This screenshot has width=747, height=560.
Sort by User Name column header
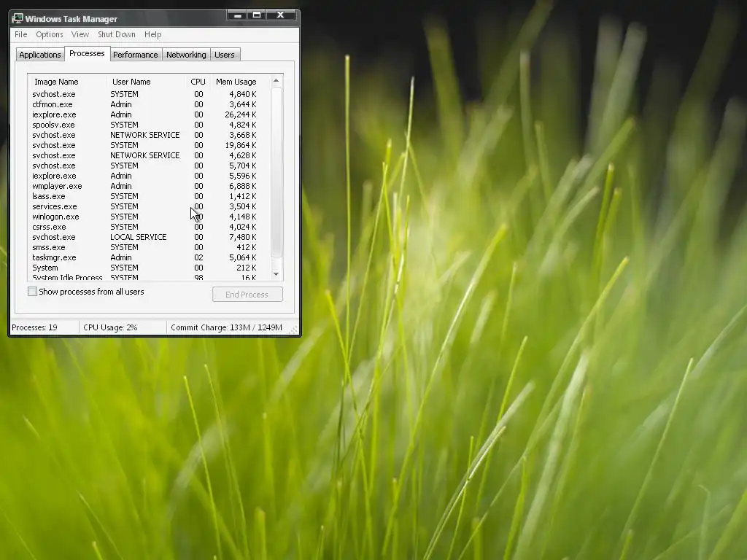146,82
